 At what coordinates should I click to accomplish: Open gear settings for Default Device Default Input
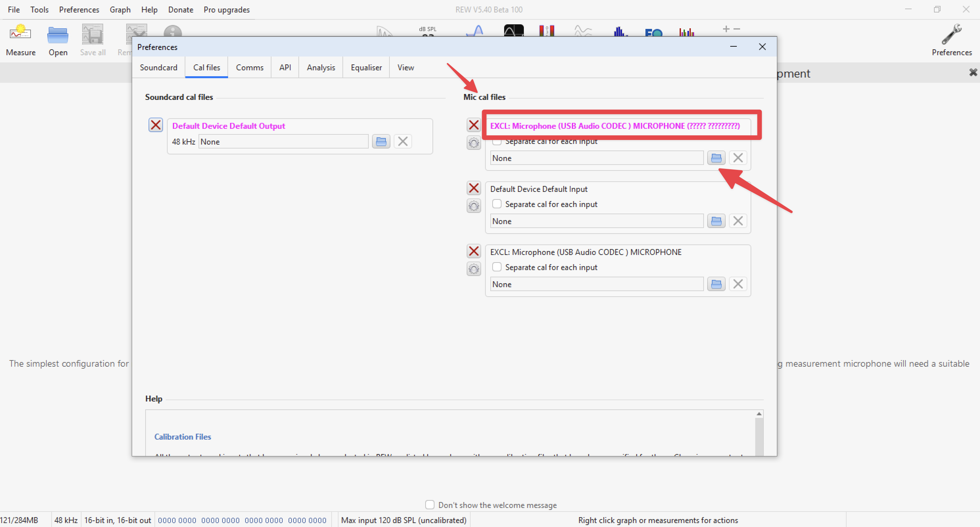tap(474, 206)
